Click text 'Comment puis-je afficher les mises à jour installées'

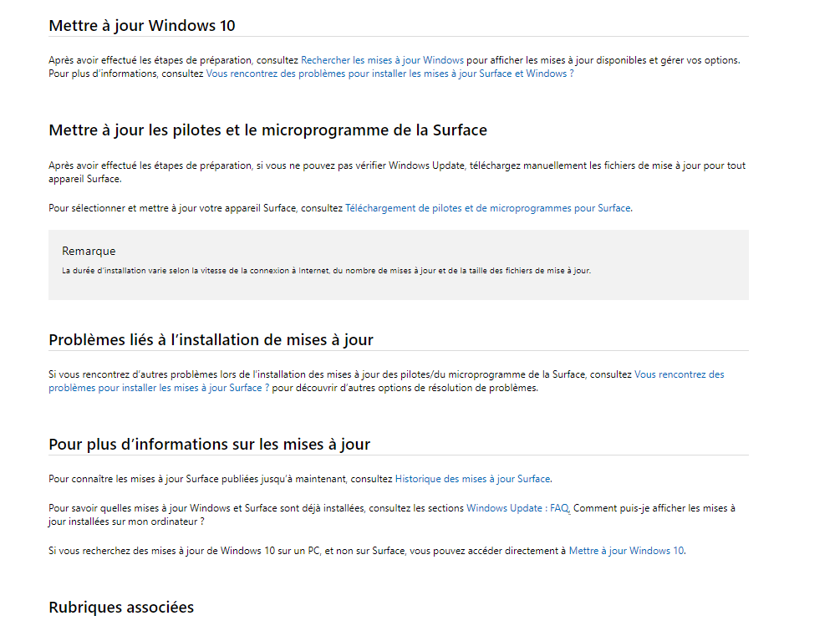pyautogui.click(x=392, y=515)
